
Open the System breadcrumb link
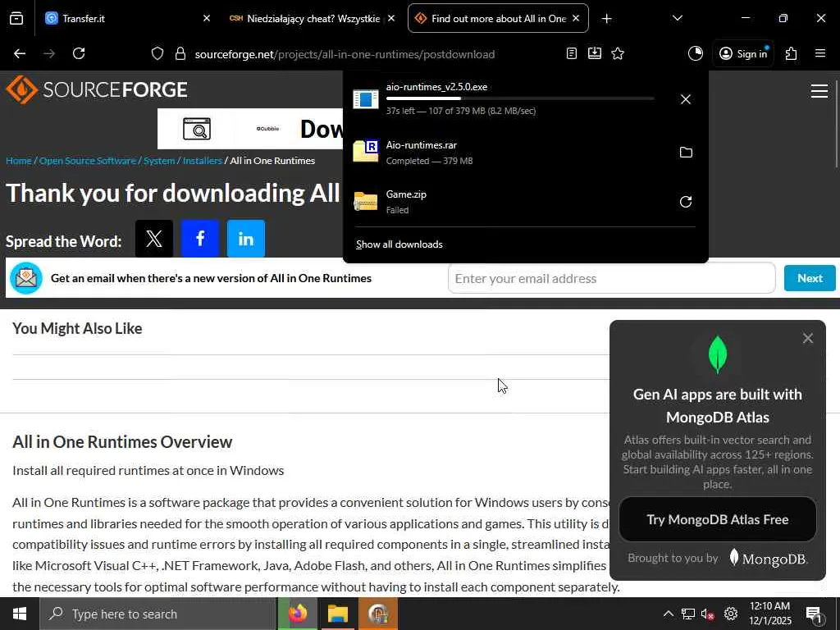[159, 161]
